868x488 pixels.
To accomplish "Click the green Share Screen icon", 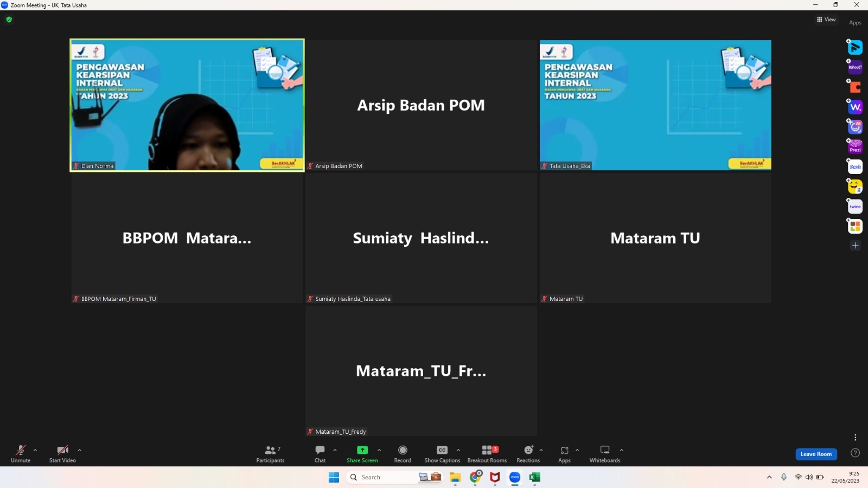I will coord(362,450).
